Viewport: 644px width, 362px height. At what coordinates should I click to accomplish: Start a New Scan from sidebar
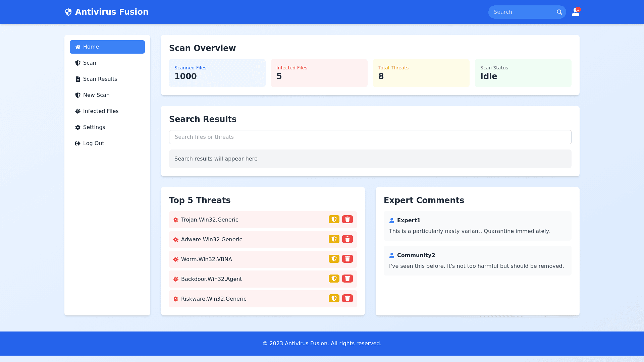coord(107,95)
